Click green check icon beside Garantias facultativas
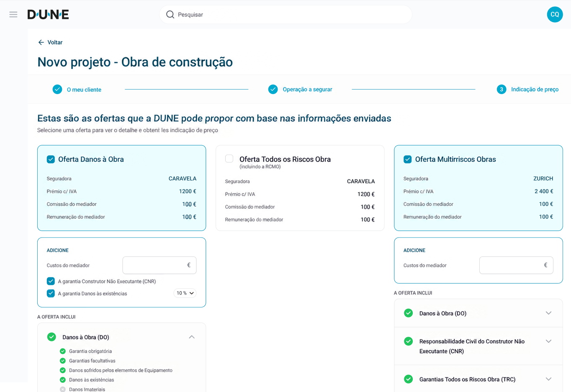This screenshot has height=392, width=571. tap(63, 361)
